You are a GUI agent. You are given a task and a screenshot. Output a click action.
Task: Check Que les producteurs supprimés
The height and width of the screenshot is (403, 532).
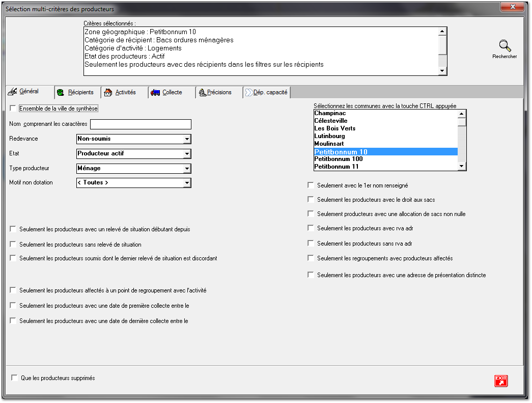14,378
